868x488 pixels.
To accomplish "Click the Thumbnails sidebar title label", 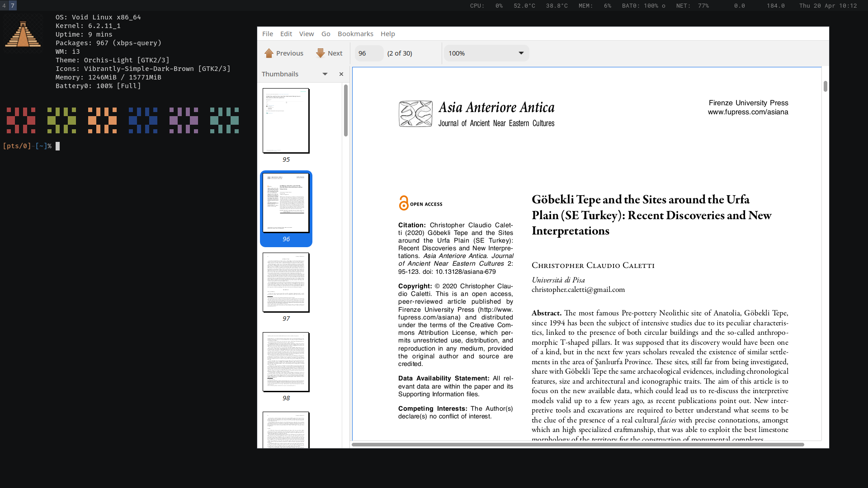I will click(x=280, y=74).
